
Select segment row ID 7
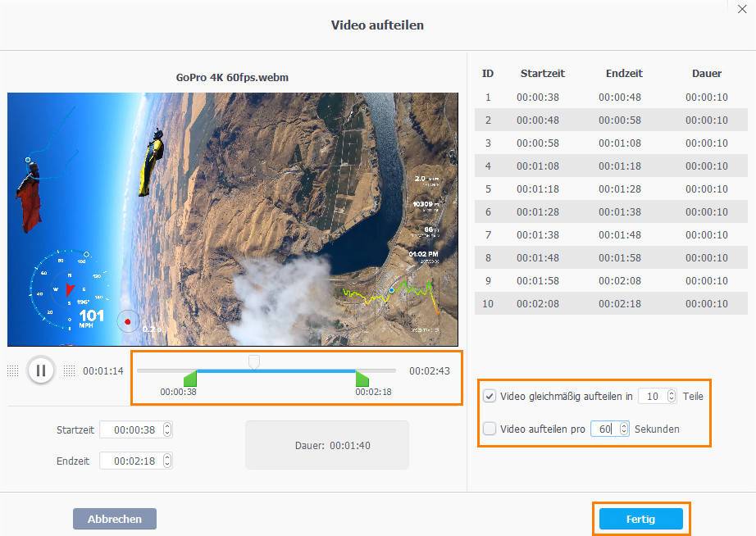tap(611, 234)
